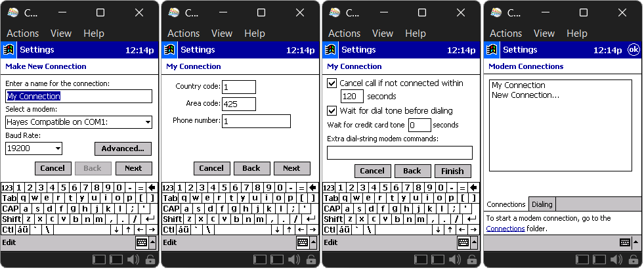The image size is (644, 270).
Task: Tap Shift key in Phone number window keyboard
Action: (x=173, y=219)
